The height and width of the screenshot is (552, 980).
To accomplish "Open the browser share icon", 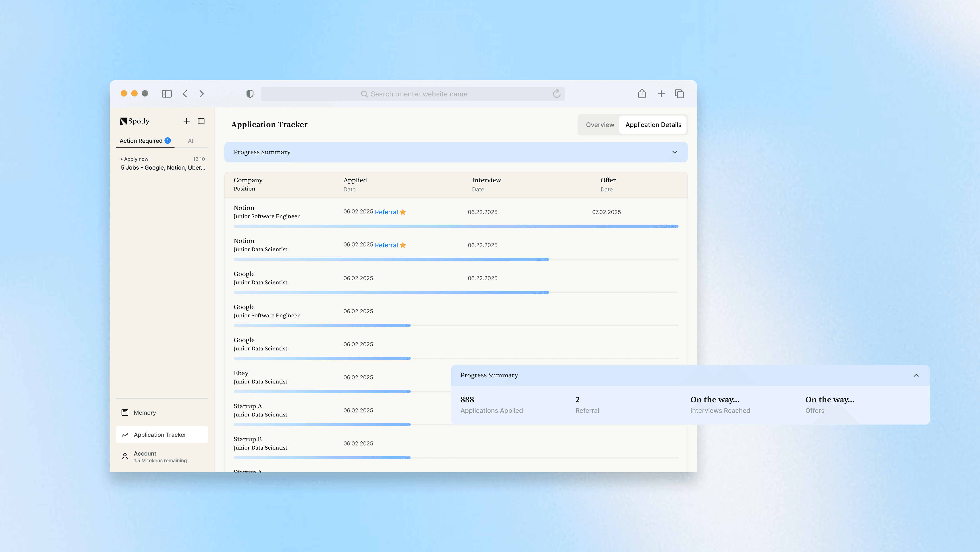I will [x=642, y=94].
